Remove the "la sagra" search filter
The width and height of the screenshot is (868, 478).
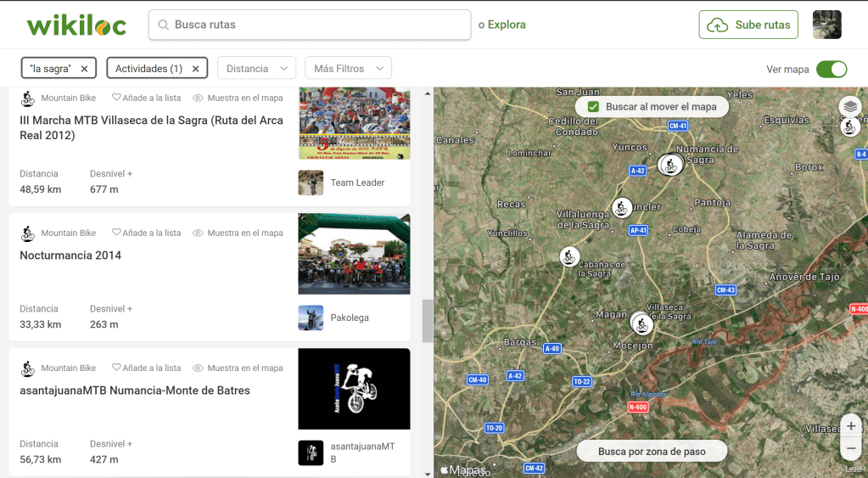84,69
